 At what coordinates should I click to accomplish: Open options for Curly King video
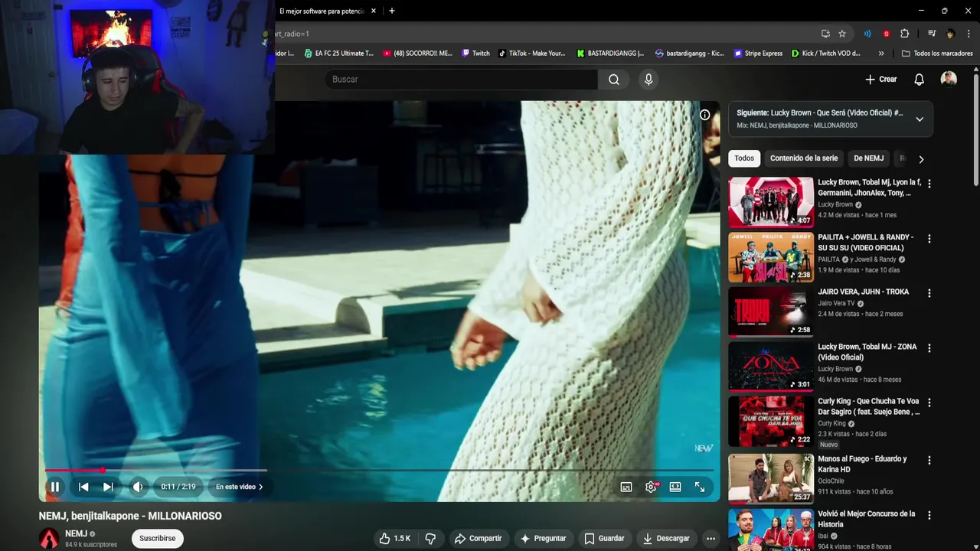click(929, 403)
